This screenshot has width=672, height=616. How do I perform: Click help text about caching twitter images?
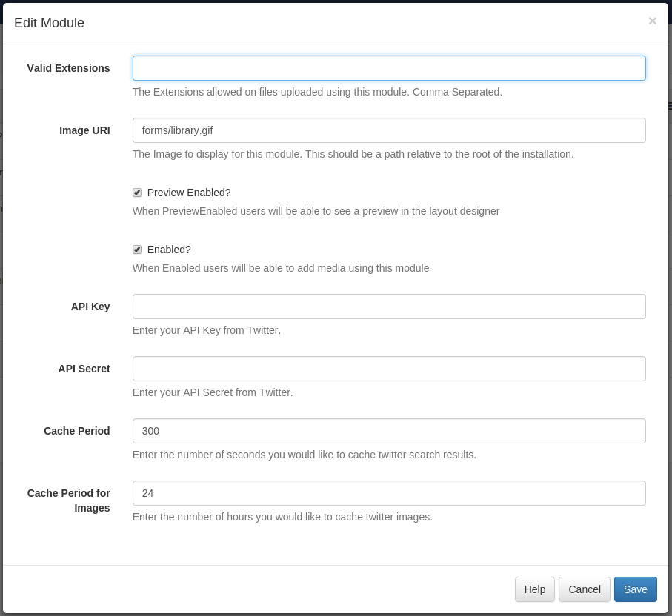pyautogui.click(x=282, y=517)
